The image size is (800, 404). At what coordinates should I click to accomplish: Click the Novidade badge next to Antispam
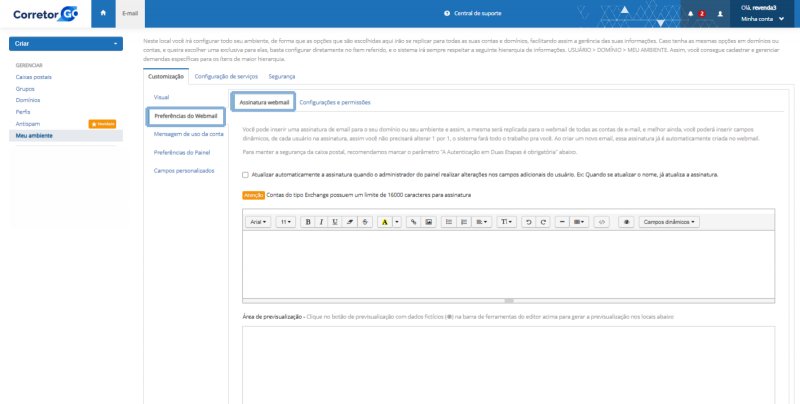point(102,124)
